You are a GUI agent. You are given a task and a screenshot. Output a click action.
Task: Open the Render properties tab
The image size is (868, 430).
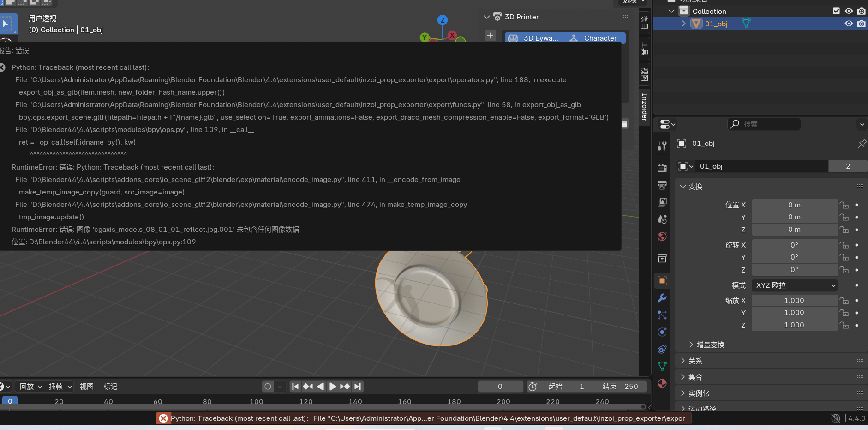pos(662,167)
